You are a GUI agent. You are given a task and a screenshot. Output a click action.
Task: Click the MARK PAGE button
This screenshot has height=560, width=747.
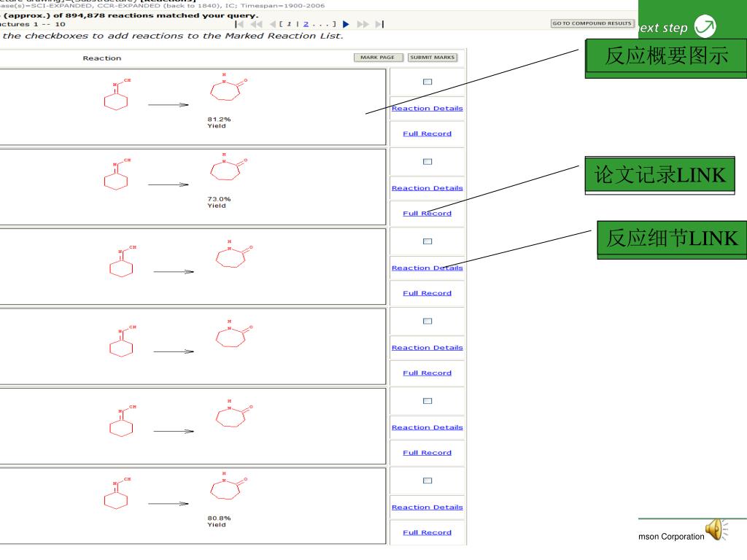coord(379,58)
